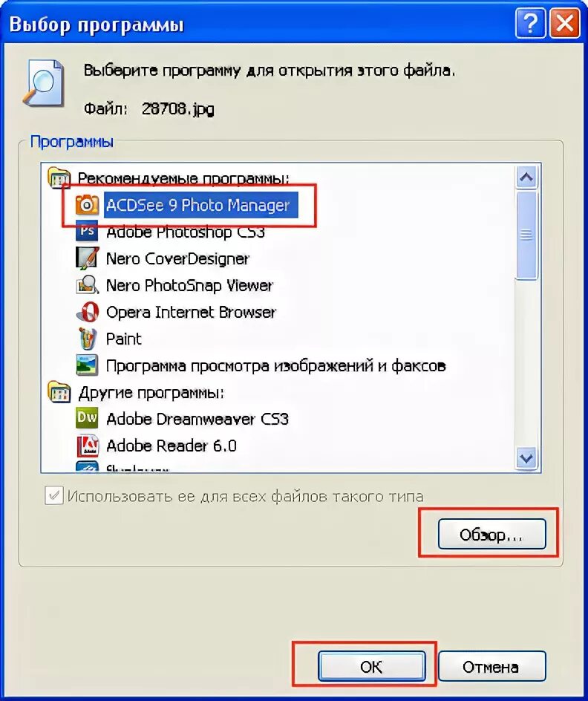Select the image and fax viewer icon
This screenshot has width=588, height=701.
87,365
